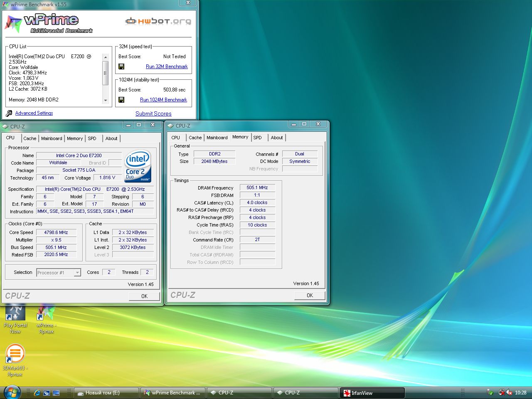This screenshot has width=532, height=399.
Task: Launch Internet Explorer from Quick Launch
Action: 37,393
